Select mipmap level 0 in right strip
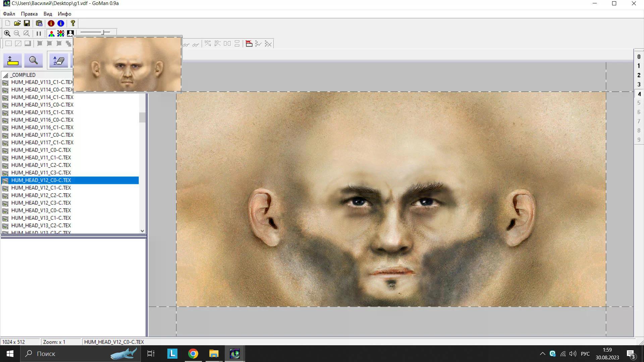This screenshot has width=644, height=362. pos(639,57)
